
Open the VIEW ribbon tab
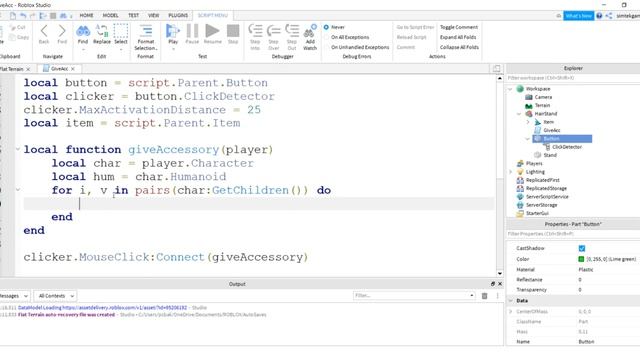pos(153,16)
